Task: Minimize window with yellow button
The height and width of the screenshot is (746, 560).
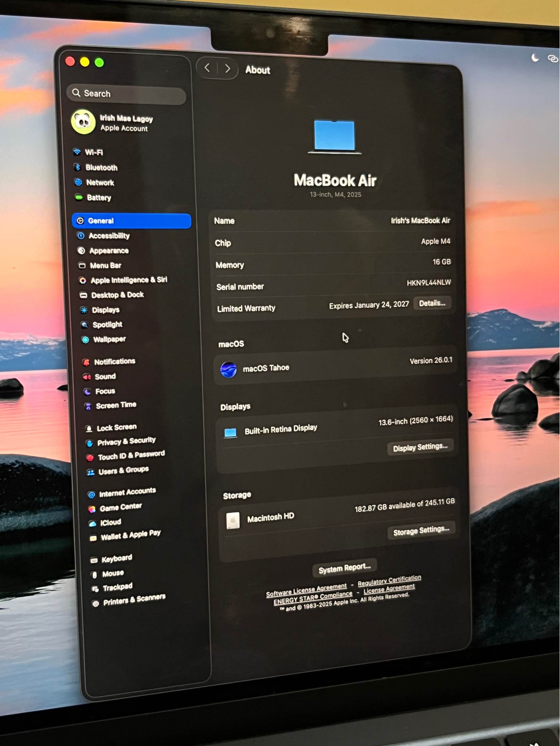Action: [x=85, y=62]
